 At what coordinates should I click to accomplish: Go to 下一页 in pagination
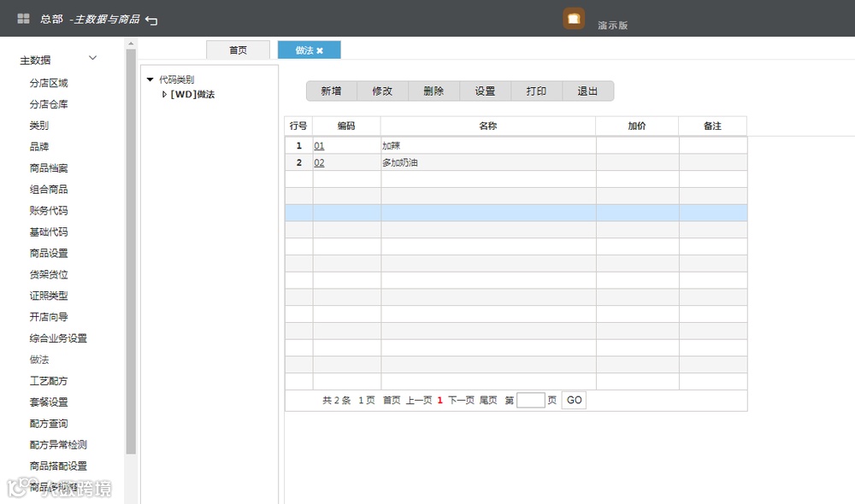pos(462,401)
